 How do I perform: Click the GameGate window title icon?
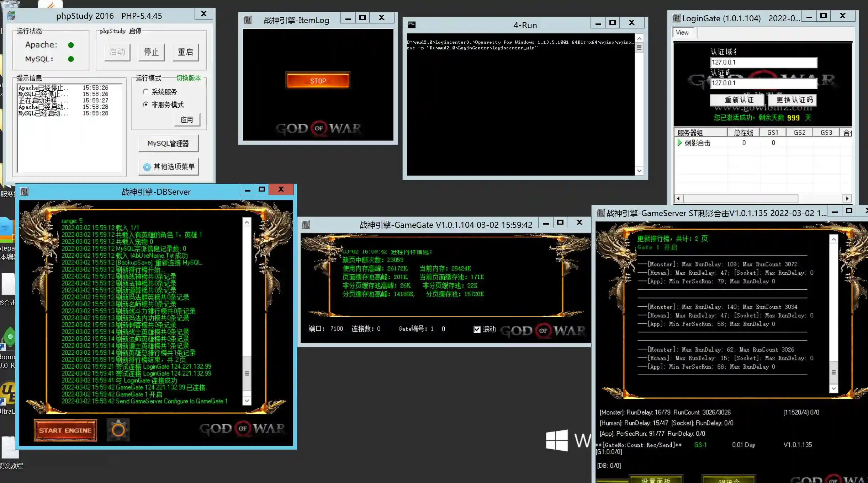(x=306, y=225)
